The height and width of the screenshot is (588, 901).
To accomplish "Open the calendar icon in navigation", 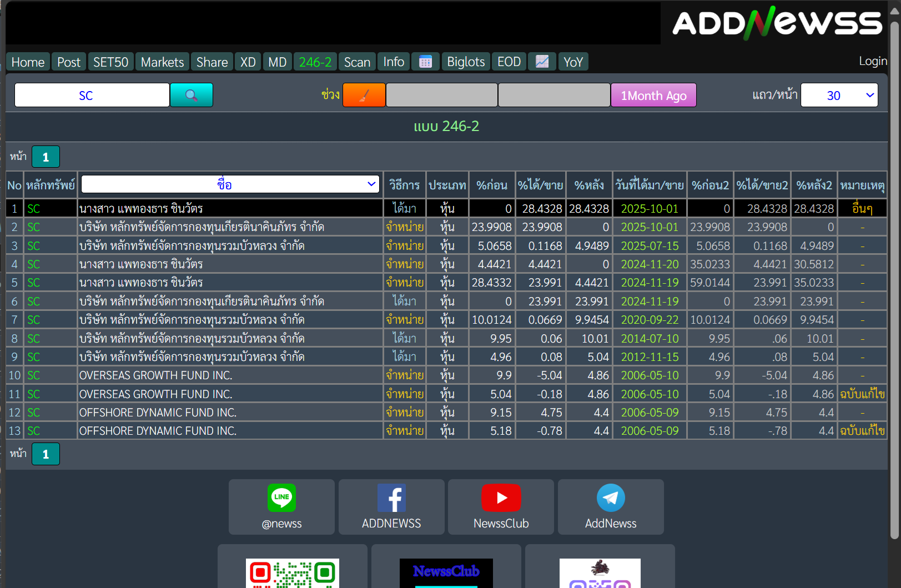I will (425, 62).
